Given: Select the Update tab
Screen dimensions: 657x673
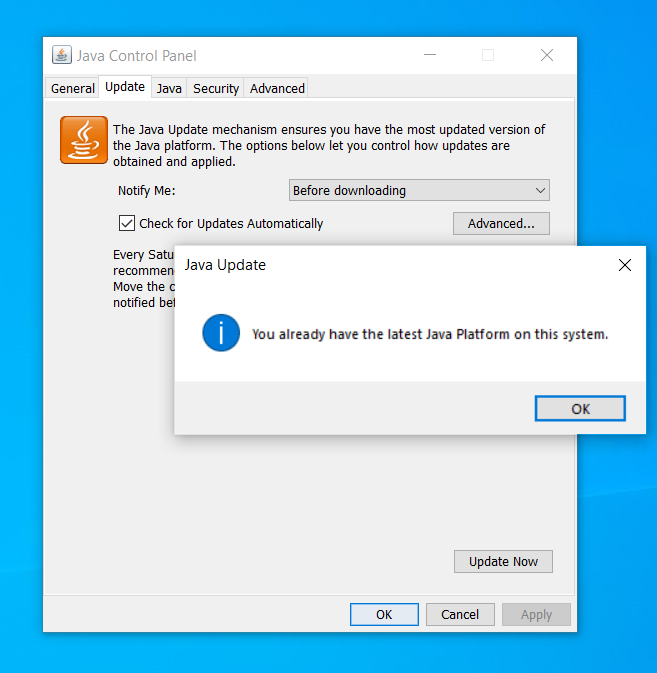Looking at the screenshot, I should (x=125, y=87).
